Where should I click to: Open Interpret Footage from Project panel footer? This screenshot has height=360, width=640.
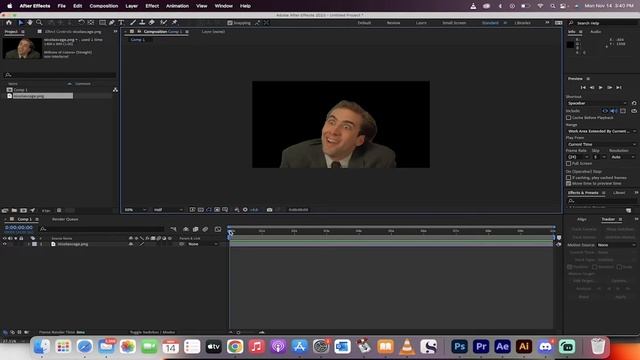tap(5, 211)
